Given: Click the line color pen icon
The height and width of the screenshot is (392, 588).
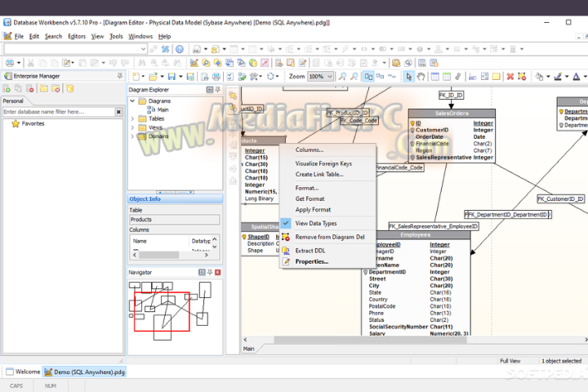Looking at the screenshot, I should point(558,77).
